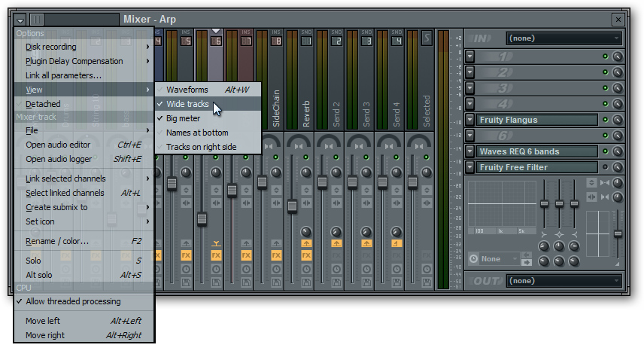Click the Reverb track volume fader
Image resolution: width=644 pixels, height=354 pixels.
(292, 205)
